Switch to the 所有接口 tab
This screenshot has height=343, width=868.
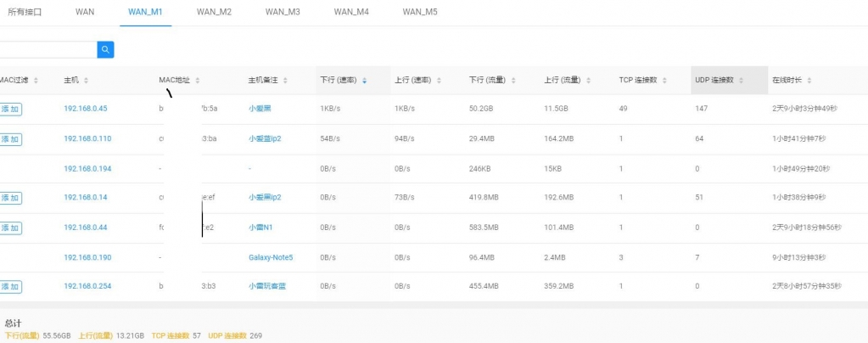pyautogui.click(x=25, y=12)
